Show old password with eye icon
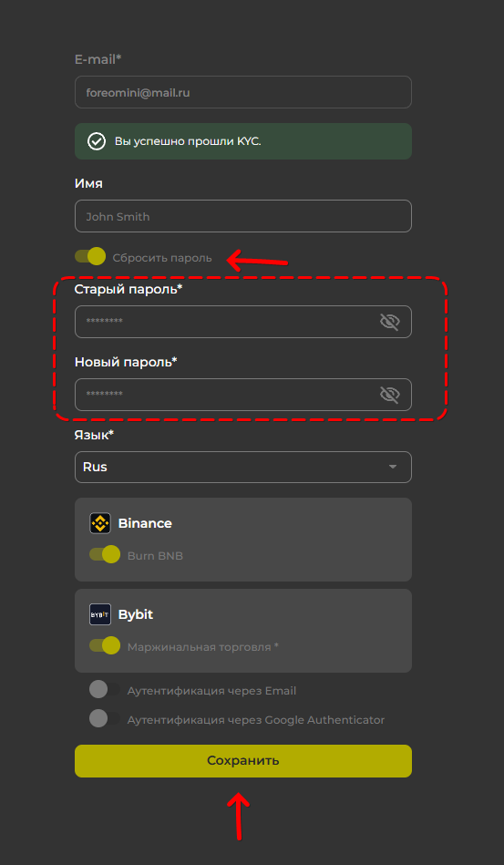The image size is (504, 865). tap(389, 322)
